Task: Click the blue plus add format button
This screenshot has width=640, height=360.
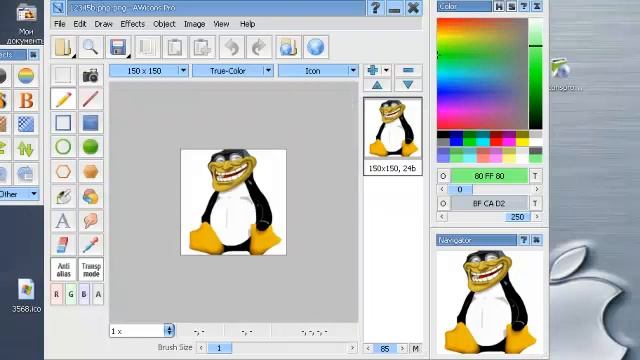Action: (x=373, y=70)
